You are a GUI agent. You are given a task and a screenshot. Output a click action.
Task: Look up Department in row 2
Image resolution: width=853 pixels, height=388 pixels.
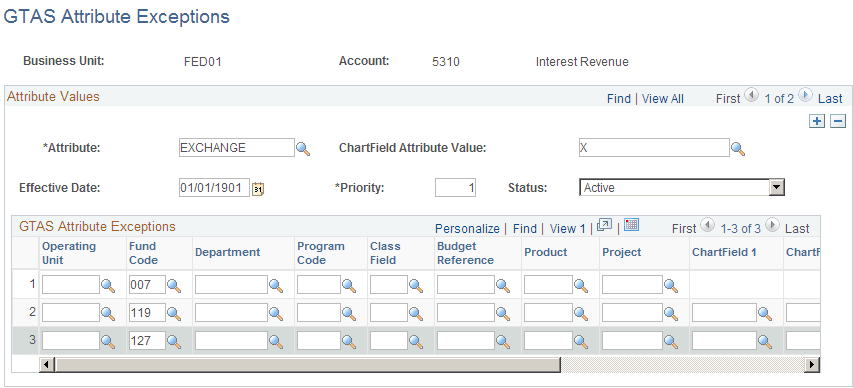(x=276, y=313)
